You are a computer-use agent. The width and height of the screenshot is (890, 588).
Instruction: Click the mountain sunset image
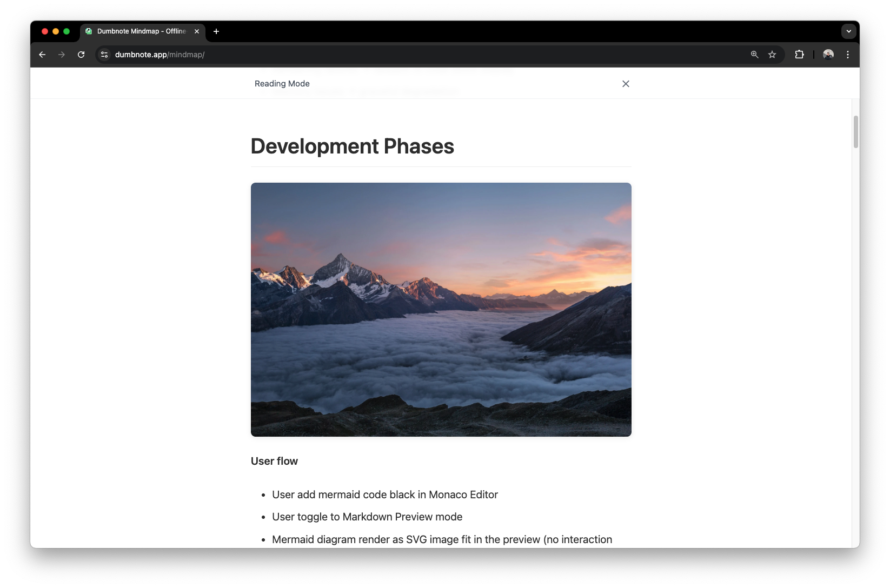[441, 310]
